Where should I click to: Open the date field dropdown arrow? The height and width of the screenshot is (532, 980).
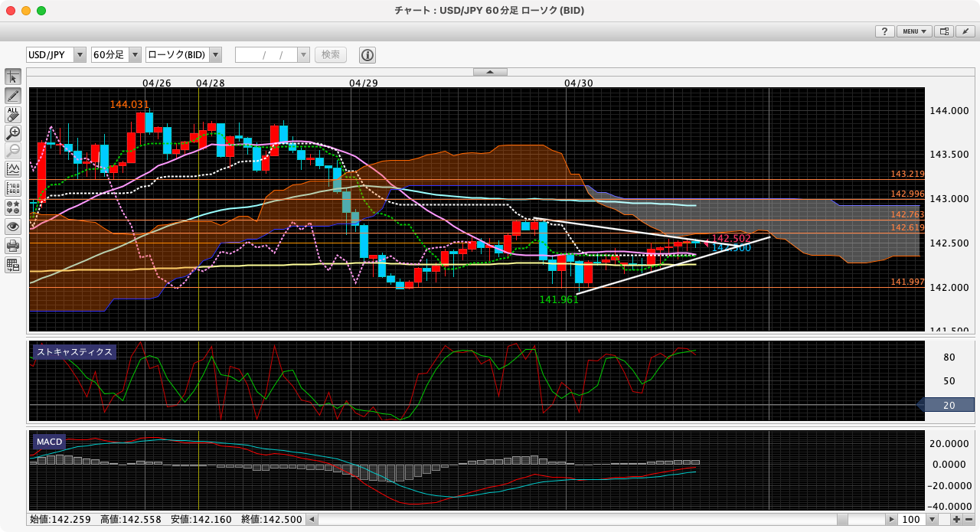[x=303, y=55]
